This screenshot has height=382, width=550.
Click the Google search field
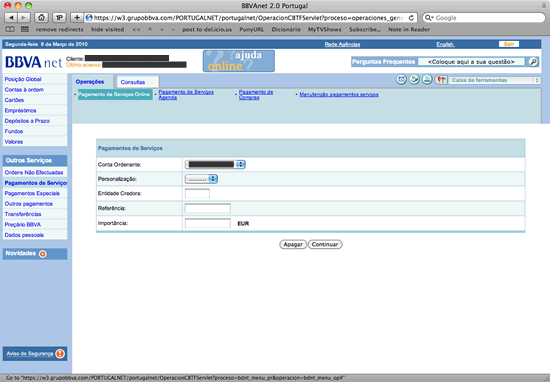[484, 18]
